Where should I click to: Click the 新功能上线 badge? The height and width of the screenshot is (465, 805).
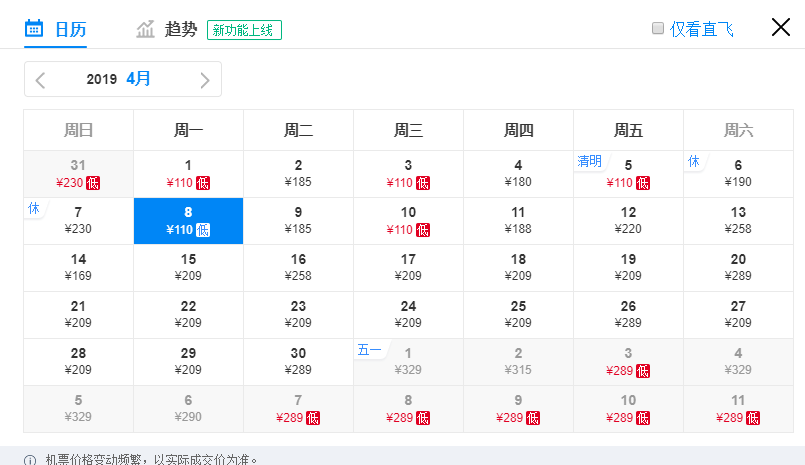244,30
